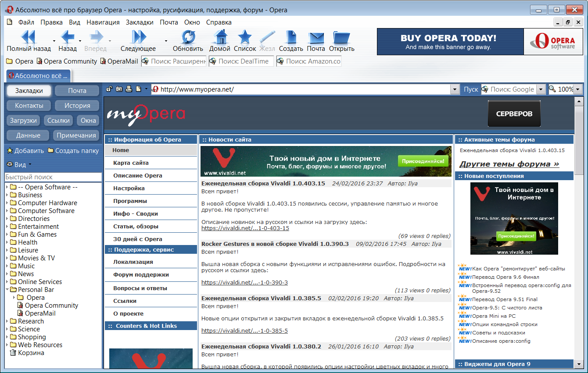588x373 pixels.
Task: Reload the page with the Обновить icon
Action: click(x=188, y=37)
